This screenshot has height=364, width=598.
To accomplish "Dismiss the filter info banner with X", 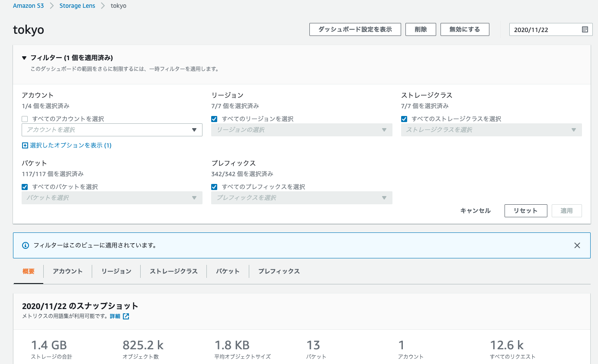I will tap(577, 245).
